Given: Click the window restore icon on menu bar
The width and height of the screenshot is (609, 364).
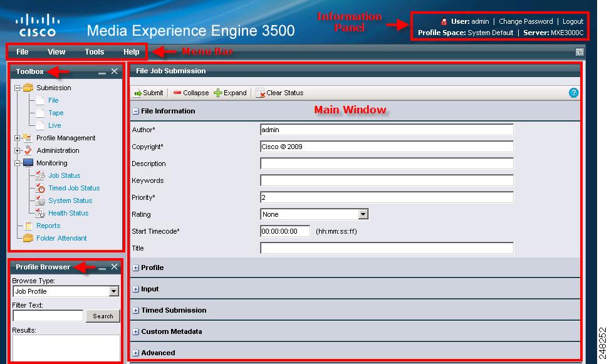Looking at the screenshot, I should pos(580,52).
